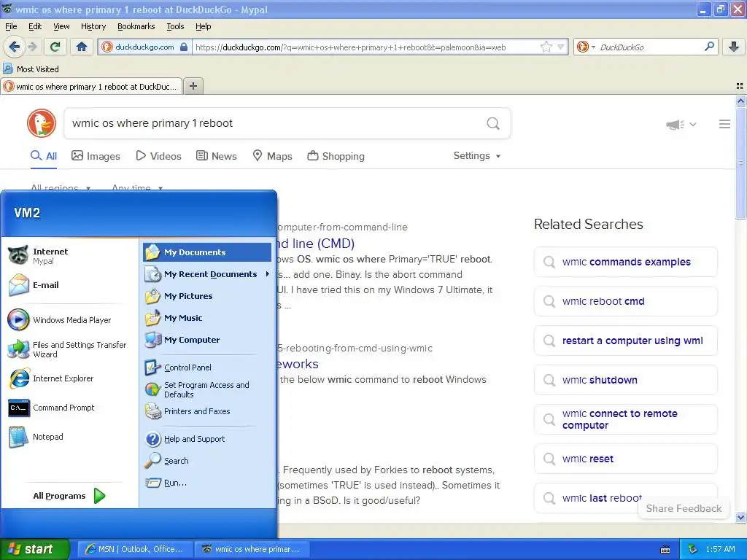Open the Help menu
The height and width of the screenshot is (560, 747).
point(203,27)
